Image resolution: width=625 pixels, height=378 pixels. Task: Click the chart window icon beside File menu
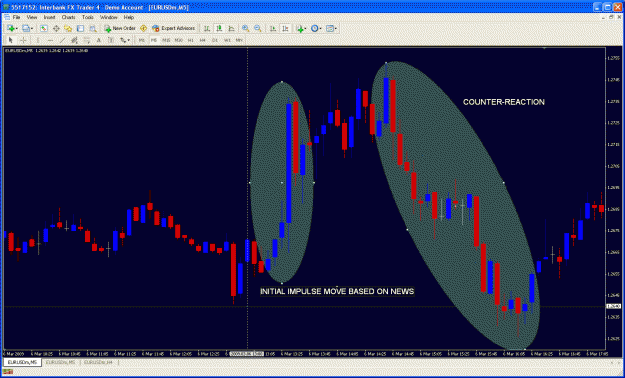(7, 18)
